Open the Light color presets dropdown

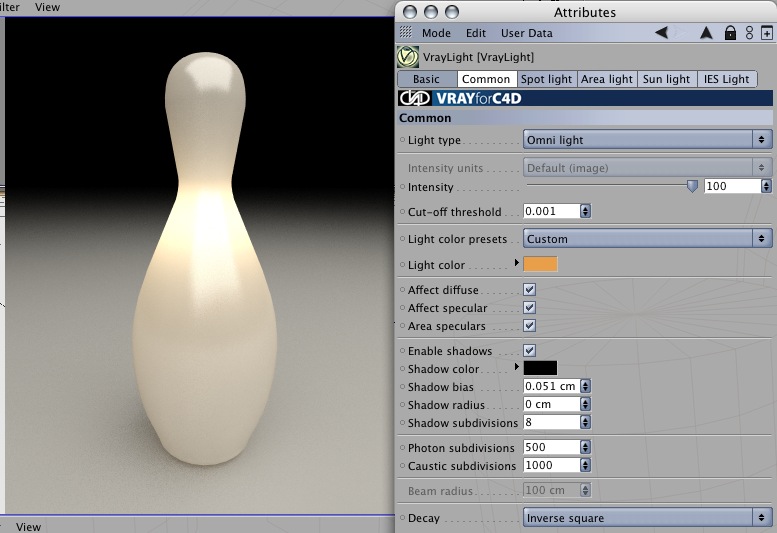[x=647, y=239]
